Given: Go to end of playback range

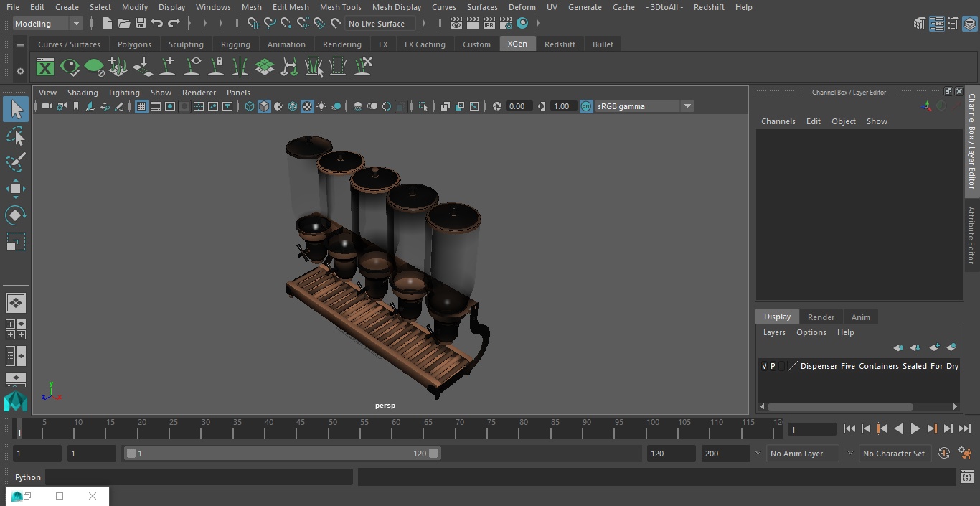Looking at the screenshot, I should tap(965, 428).
